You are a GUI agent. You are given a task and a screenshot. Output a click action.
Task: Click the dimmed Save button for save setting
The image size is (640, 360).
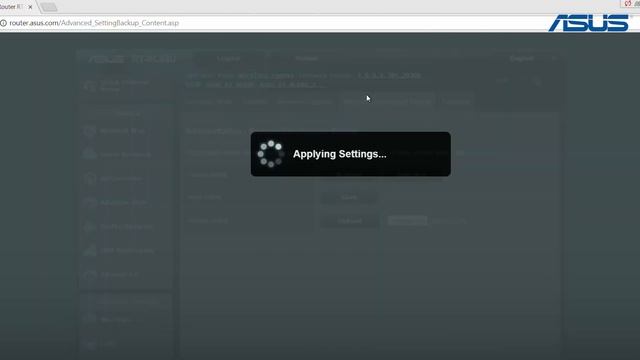click(349, 197)
